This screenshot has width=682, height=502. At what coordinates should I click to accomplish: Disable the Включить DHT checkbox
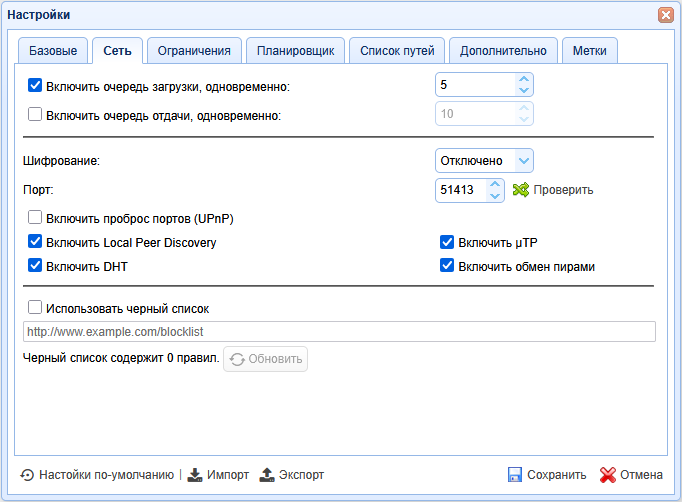(x=36, y=266)
